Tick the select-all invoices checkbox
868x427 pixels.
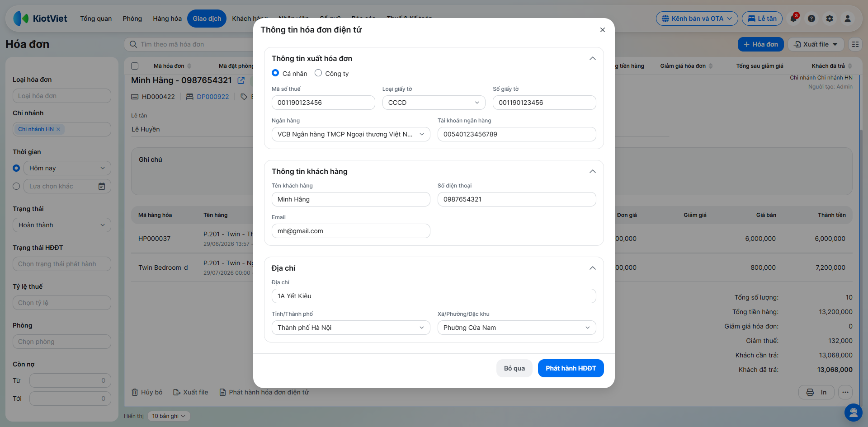[135, 66]
